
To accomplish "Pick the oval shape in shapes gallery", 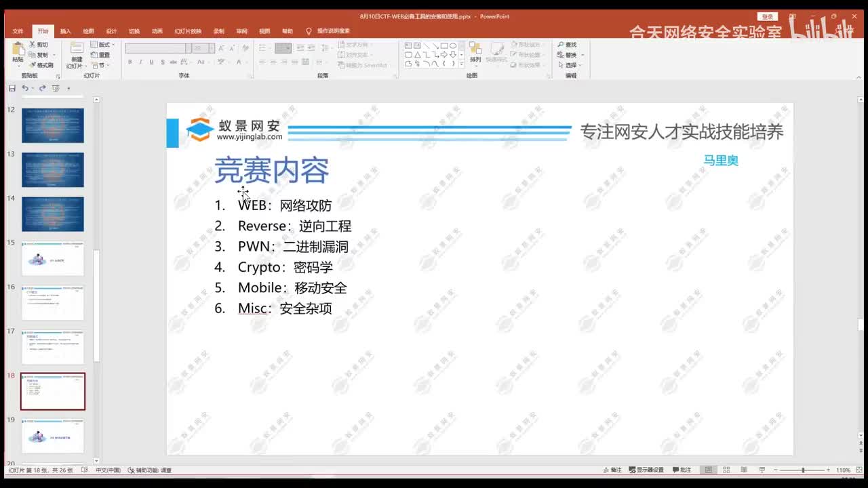I will point(453,45).
